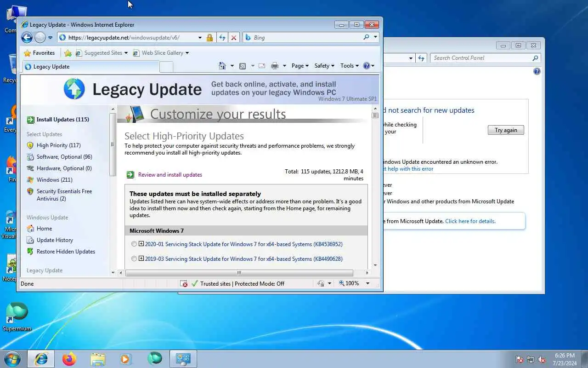The height and width of the screenshot is (368, 588).
Task: Open the Home button dropdown arrow
Action: click(232, 66)
